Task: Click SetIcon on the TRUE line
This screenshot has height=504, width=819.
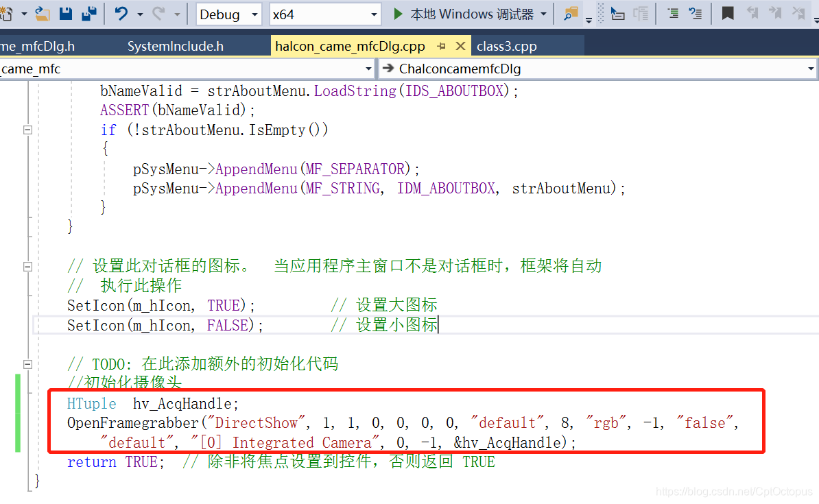Action: pyautogui.click(x=96, y=306)
